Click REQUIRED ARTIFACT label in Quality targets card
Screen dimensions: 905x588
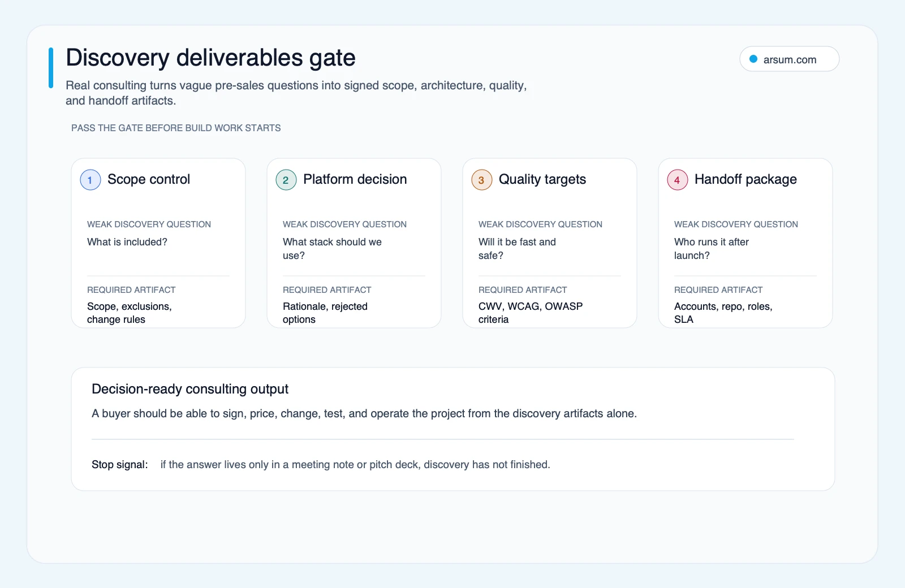pyautogui.click(x=523, y=290)
